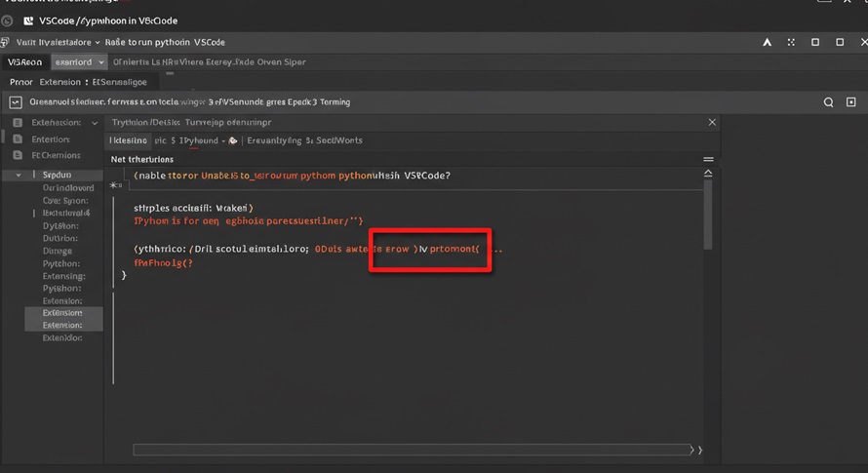Click the icon left of 'Vatit Ilyalestadore'
Screen dimensions: 868x473
point(5,42)
